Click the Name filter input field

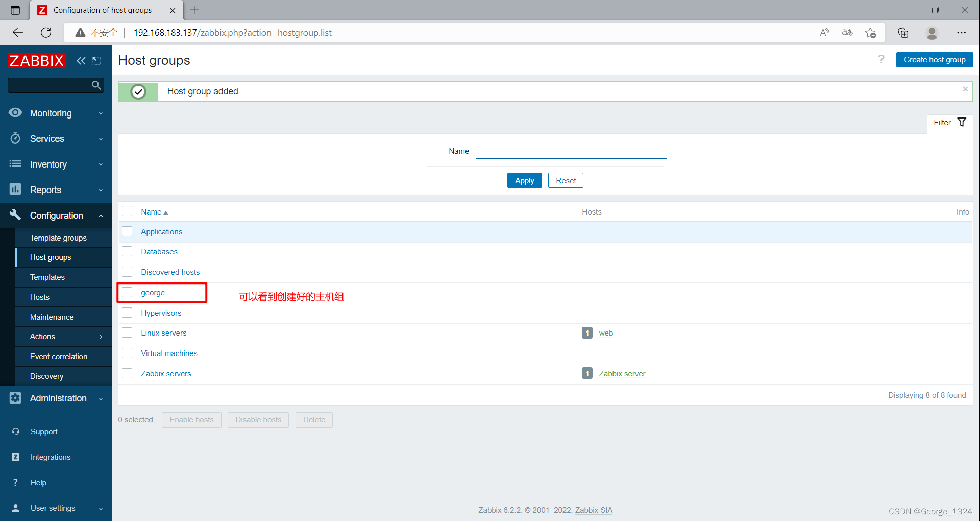[x=571, y=151]
